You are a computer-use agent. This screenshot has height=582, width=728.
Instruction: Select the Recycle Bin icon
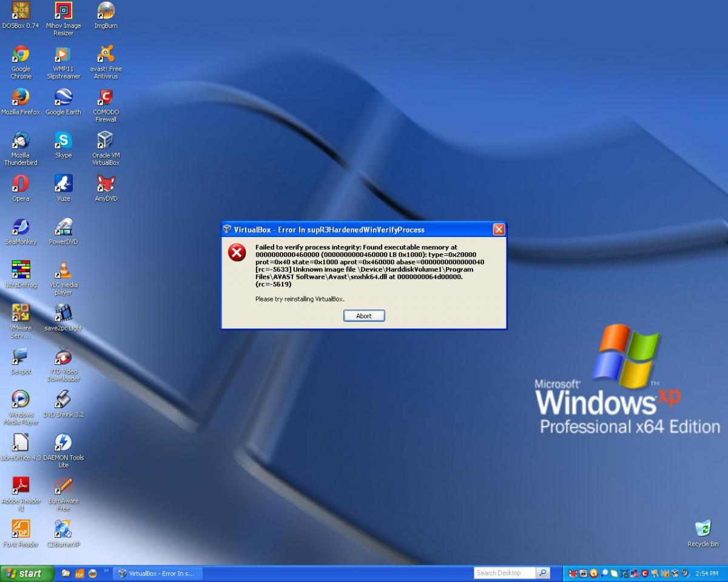click(x=703, y=533)
